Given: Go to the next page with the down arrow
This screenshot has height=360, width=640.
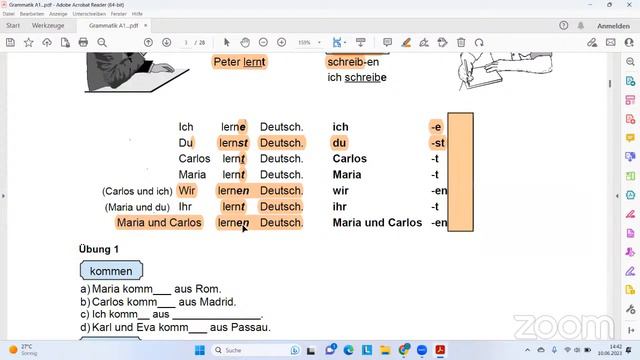Looking at the screenshot, I should coord(167,42).
